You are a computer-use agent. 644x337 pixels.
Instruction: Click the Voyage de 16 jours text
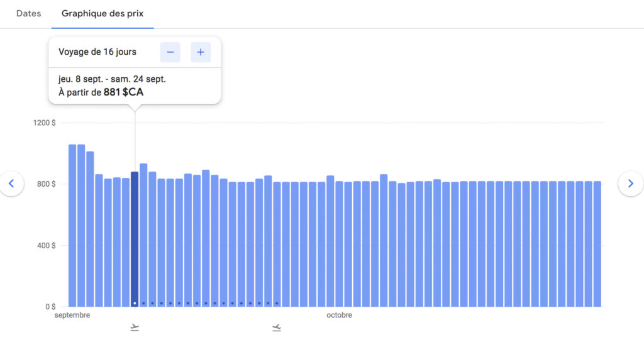[97, 52]
